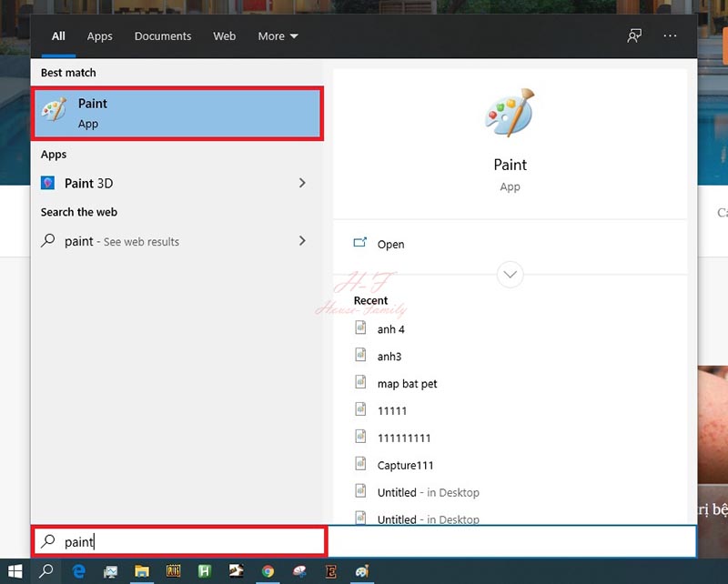Launch the PUBG icon on the taskbar

coord(173,571)
